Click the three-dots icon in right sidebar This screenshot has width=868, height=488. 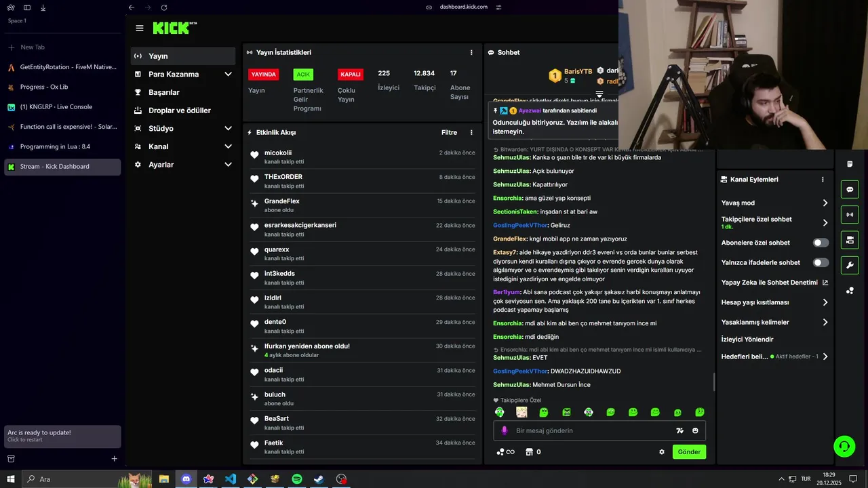[850, 290]
